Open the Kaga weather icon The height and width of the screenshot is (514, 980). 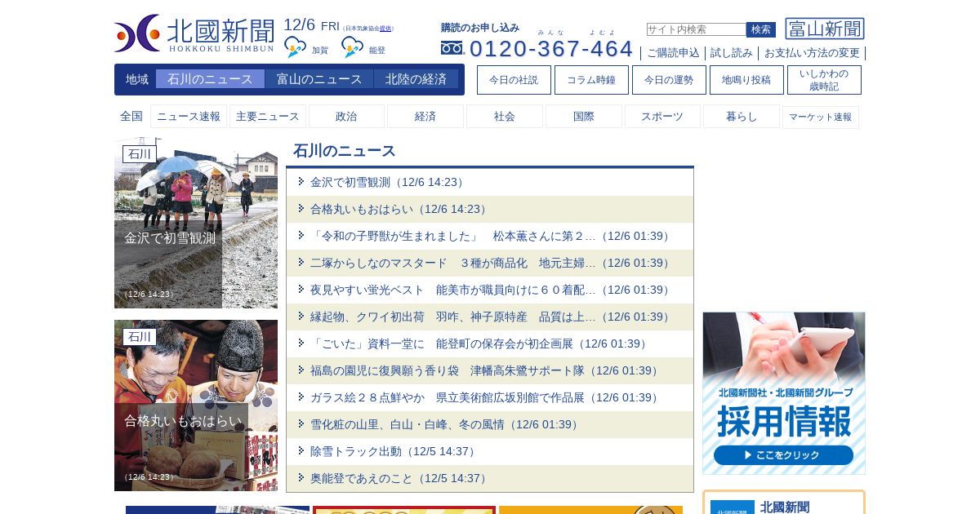pyautogui.click(x=296, y=47)
